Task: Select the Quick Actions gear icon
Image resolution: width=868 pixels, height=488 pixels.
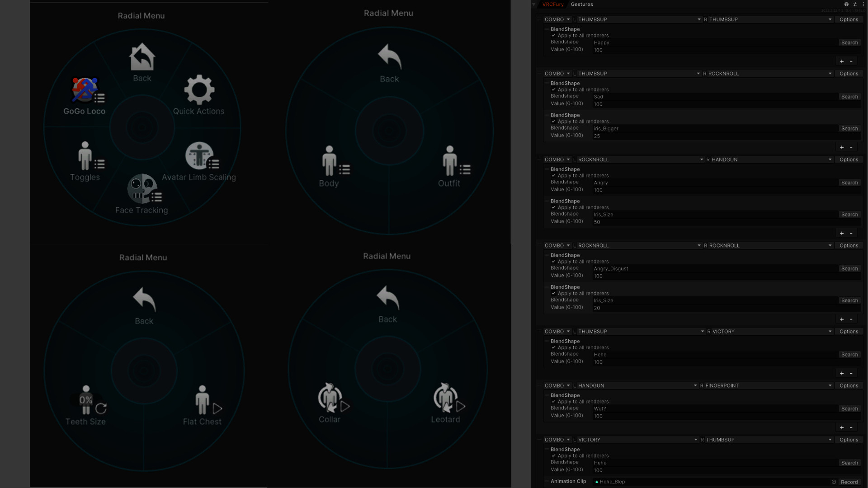Action: pos(199,89)
